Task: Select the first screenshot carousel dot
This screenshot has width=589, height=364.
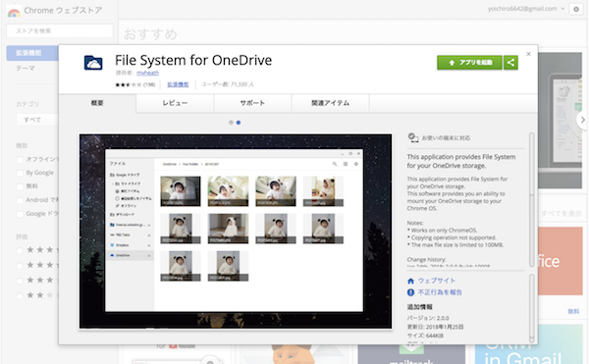Action: coord(231,123)
